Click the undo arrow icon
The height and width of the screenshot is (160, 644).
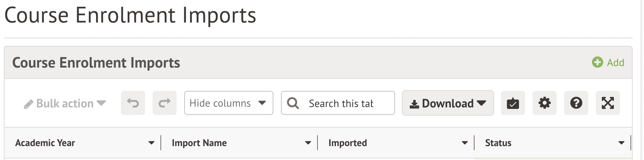point(133,103)
